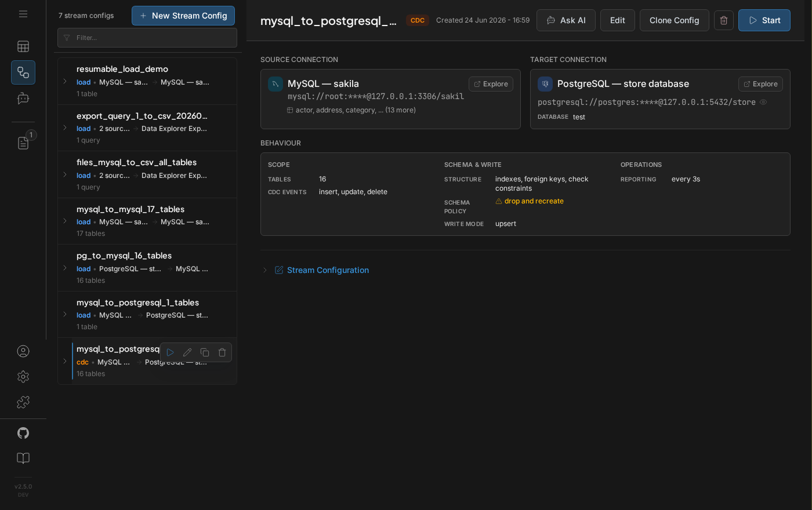The image size is (812, 510).
Task: Reveal the PostgreSQL connection password eye icon
Action: (x=763, y=102)
